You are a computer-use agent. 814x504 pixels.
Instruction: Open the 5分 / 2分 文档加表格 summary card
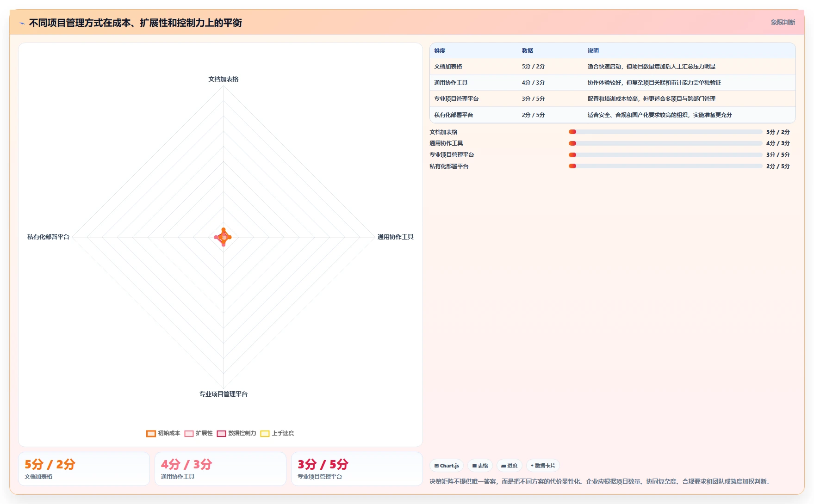tap(84, 469)
